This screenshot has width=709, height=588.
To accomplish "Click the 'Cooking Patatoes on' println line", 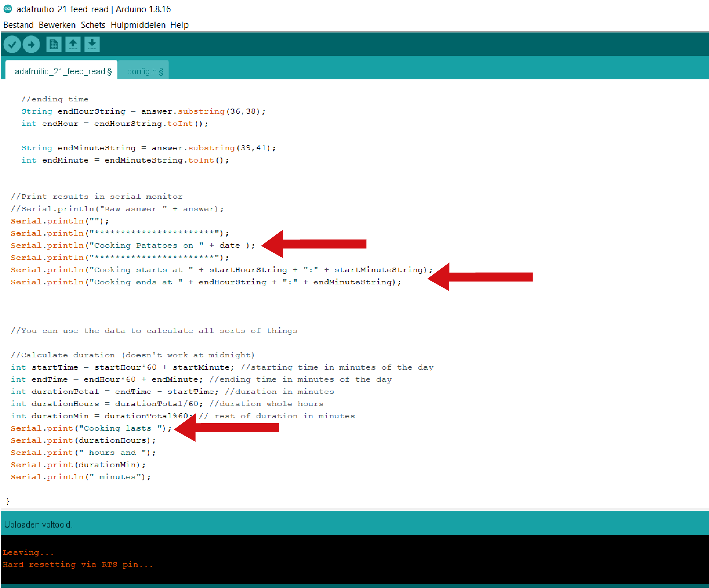I will point(133,245).
